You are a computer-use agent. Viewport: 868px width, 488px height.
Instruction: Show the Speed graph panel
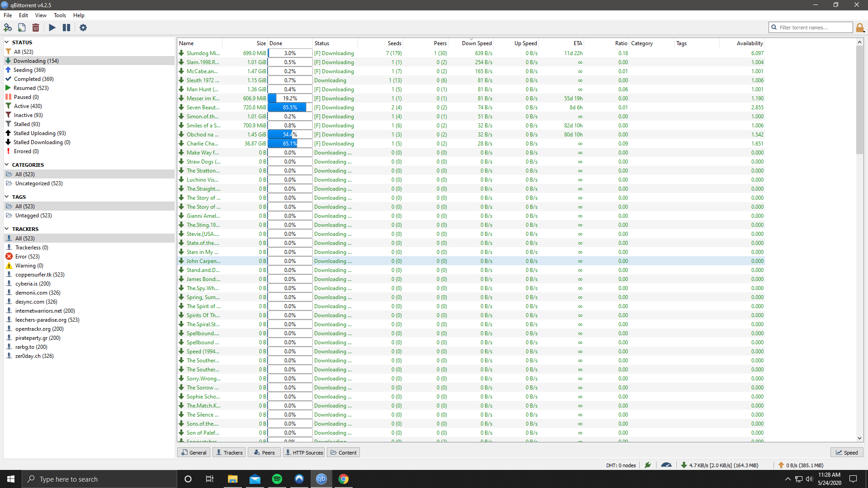[846, 452]
